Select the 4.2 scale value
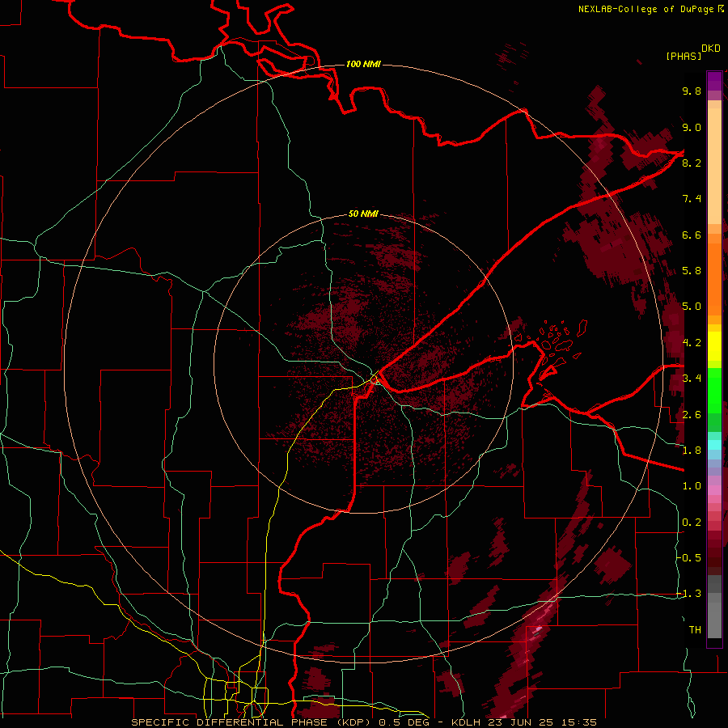 click(692, 342)
